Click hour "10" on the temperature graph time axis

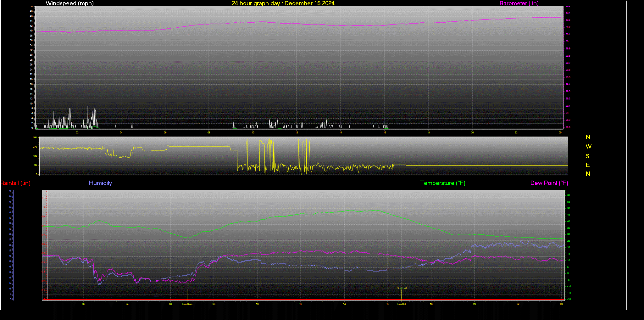tap(257, 304)
